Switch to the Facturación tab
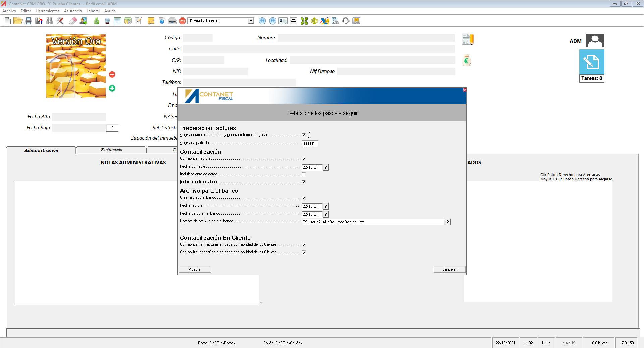644x348 pixels. (x=111, y=150)
